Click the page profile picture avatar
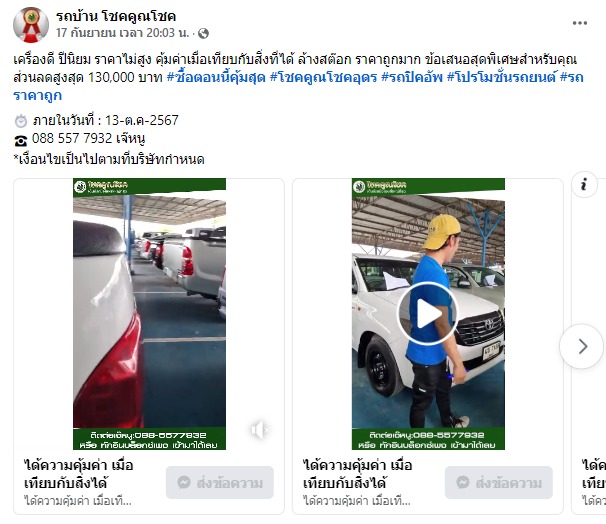This screenshot has width=606, height=524. click(x=31, y=24)
